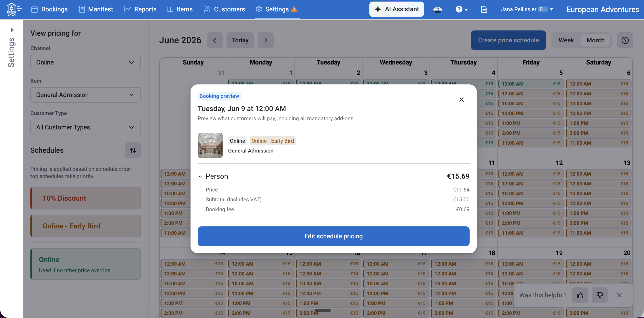Jump to Today in the calendar
Image resolution: width=644 pixels, height=318 pixels.
240,40
